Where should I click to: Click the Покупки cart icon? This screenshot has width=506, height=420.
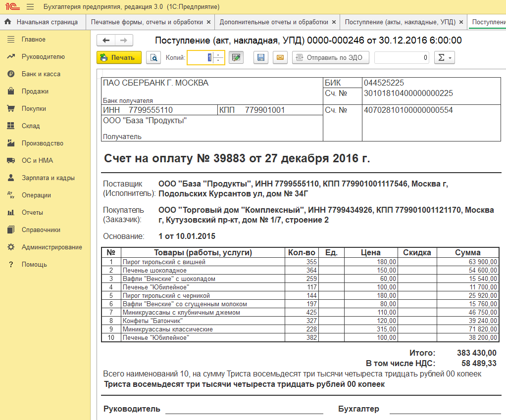click(11, 108)
